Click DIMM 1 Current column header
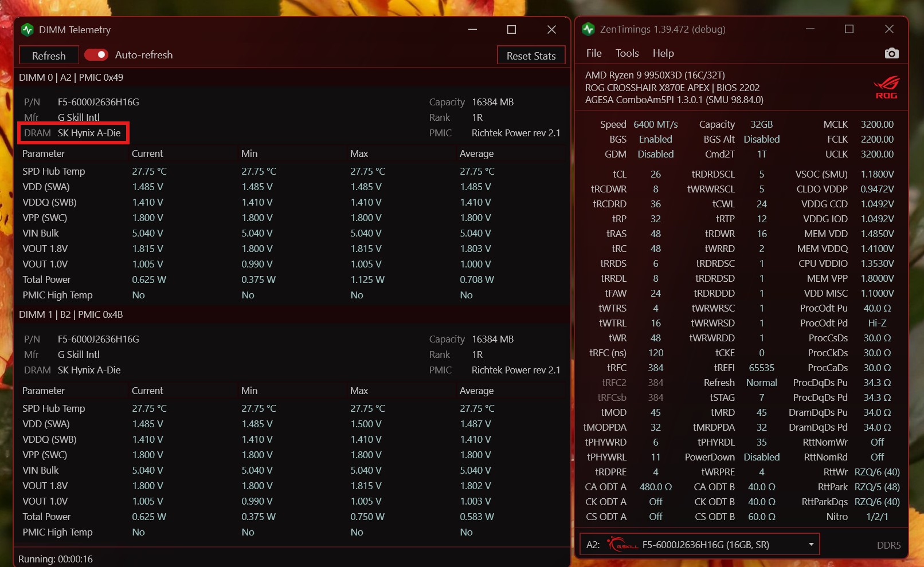The width and height of the screenshot is (924, 567). tap(147, 391)
